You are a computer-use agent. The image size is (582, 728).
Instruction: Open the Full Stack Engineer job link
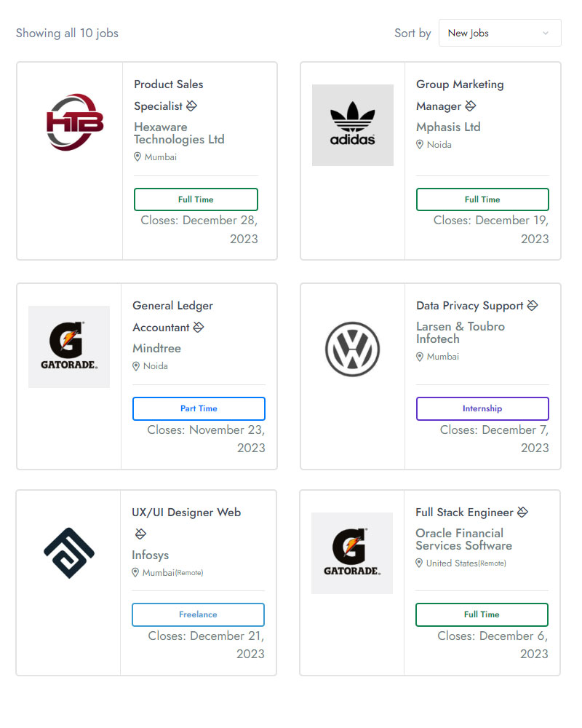[465, 512]
